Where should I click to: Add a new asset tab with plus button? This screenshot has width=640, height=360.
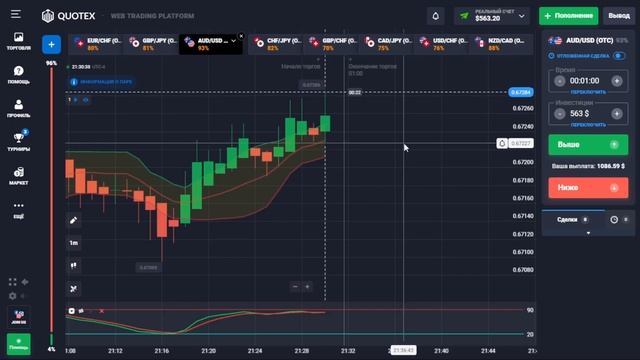pos(51,44)
